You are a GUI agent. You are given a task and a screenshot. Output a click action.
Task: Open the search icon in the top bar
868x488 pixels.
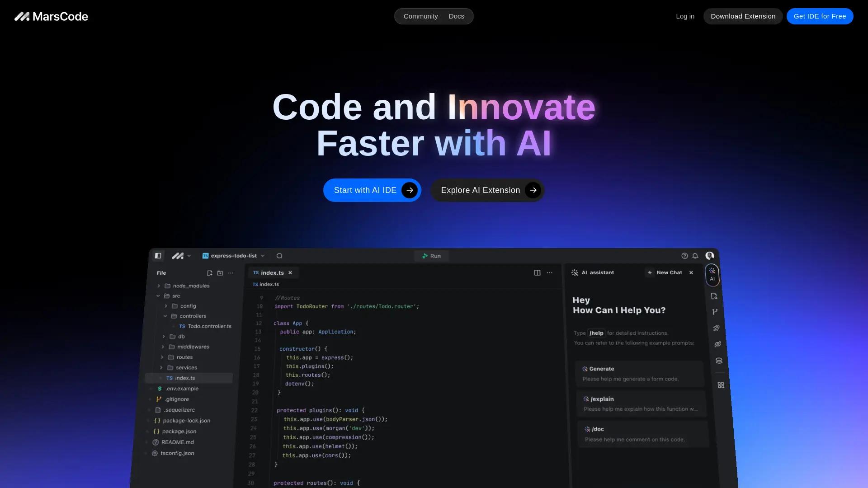(x=279, y=256)
